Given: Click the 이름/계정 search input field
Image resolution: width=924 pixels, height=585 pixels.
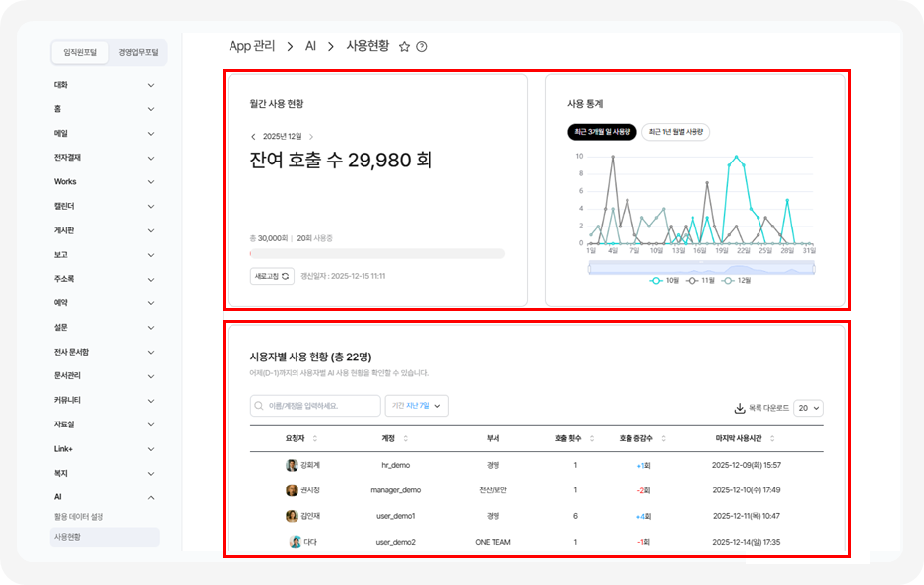Looking at the screenshot, I should tap(315, 405).
